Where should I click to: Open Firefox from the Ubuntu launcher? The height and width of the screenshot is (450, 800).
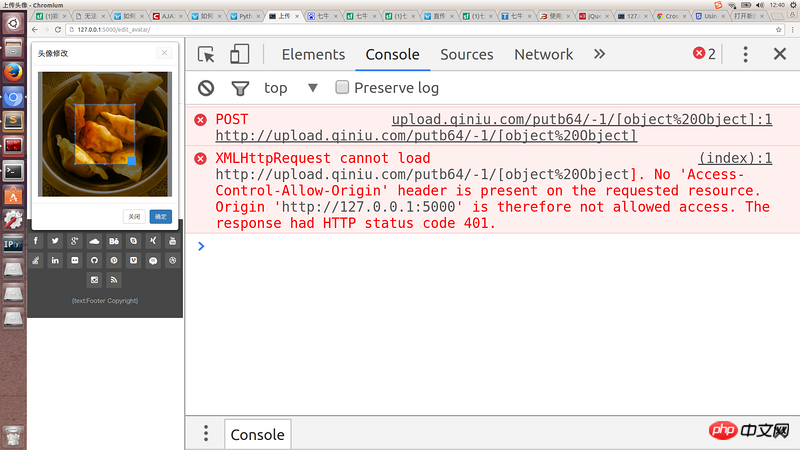(x=13, y=71)
